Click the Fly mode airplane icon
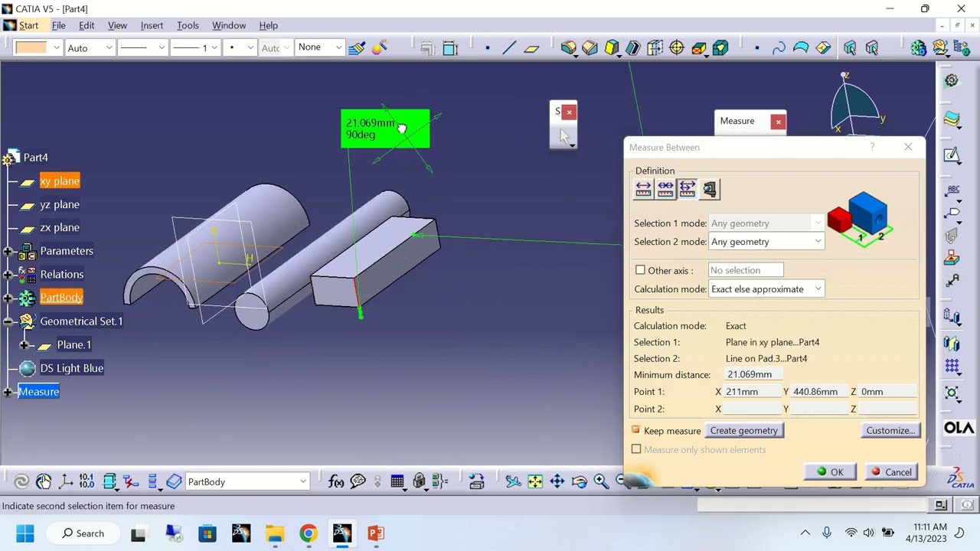The width and height of the screenshot is (980, 551). click(513, 481)
